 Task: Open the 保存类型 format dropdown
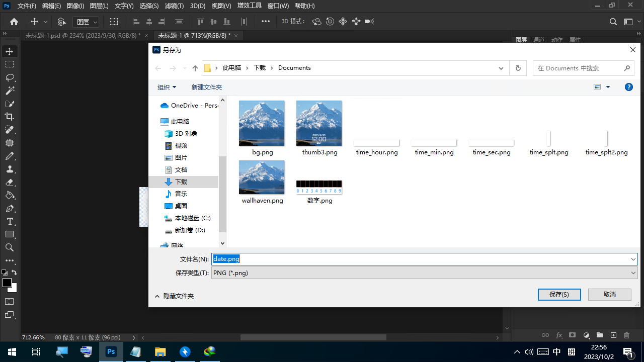[x=424, y=273]
